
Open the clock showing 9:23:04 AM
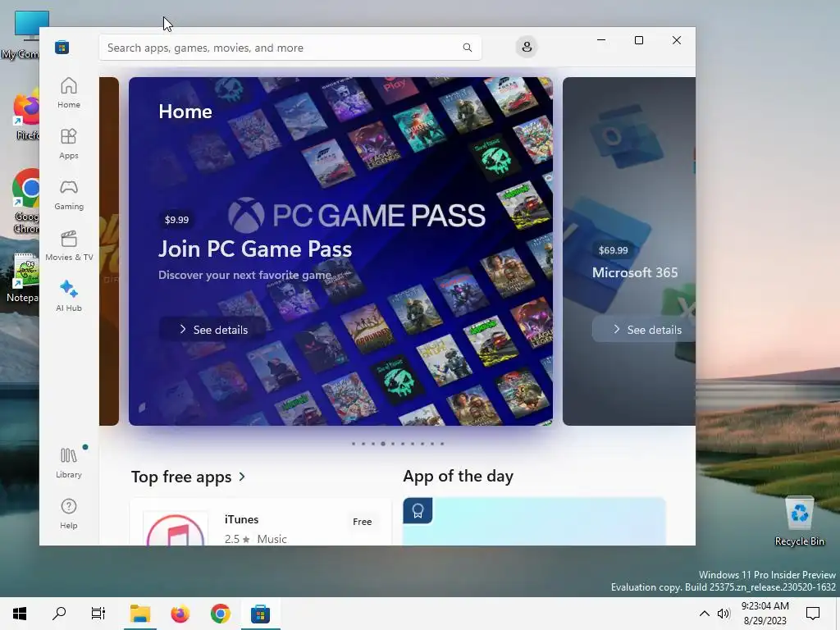click(765, 614)
